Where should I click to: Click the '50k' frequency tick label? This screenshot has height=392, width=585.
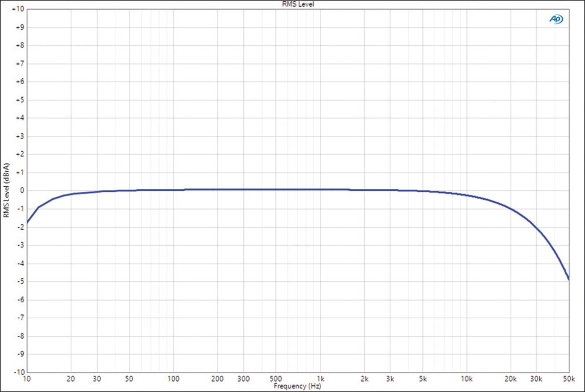click(x=569, y=379)
